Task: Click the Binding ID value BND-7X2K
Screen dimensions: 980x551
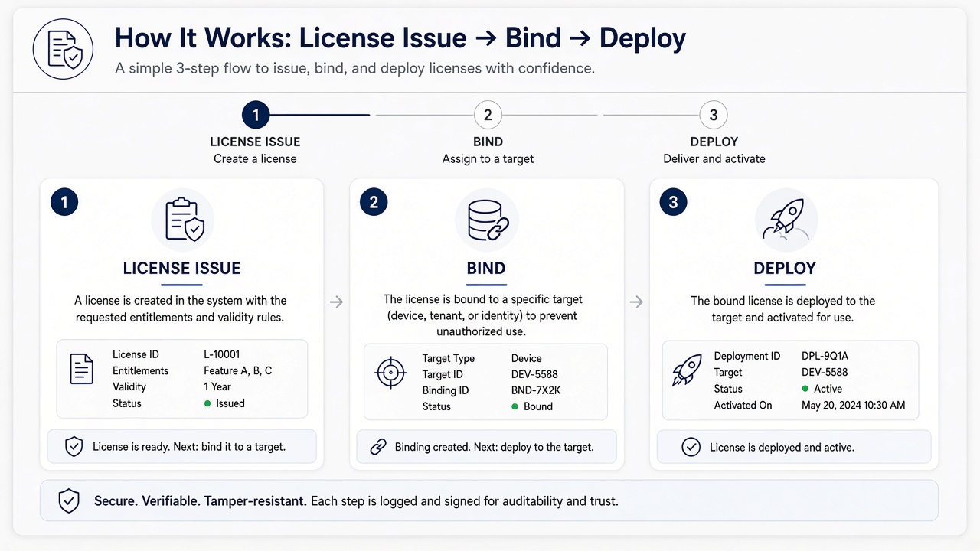Action: (x=536, y=390)
